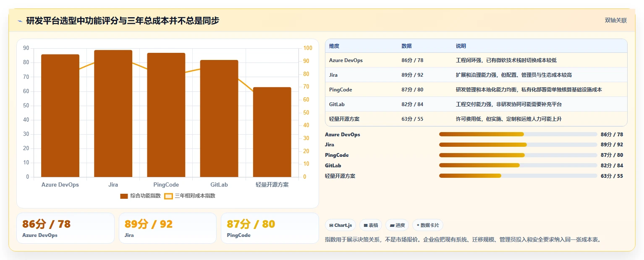
Task: Click 82分 / 84 value beside GitLab progress
Action: [x=612, y=166]
